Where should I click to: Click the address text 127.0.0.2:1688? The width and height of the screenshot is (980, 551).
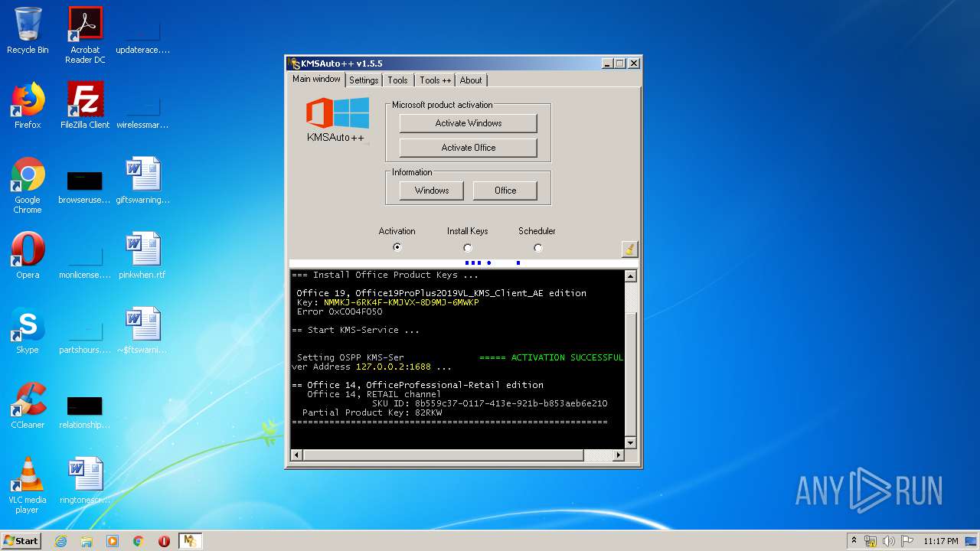point(395,367)
